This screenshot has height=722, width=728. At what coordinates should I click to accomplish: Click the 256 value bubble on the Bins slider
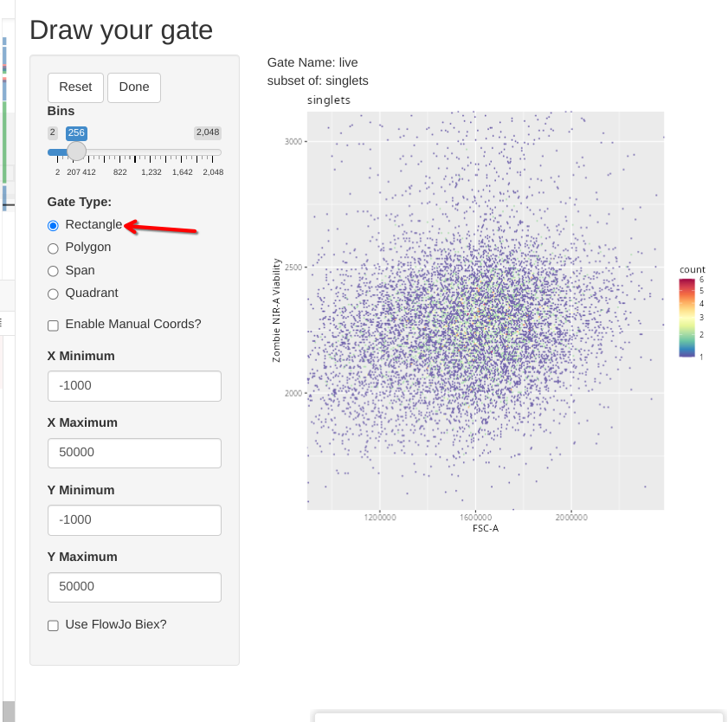click(76, 132)
